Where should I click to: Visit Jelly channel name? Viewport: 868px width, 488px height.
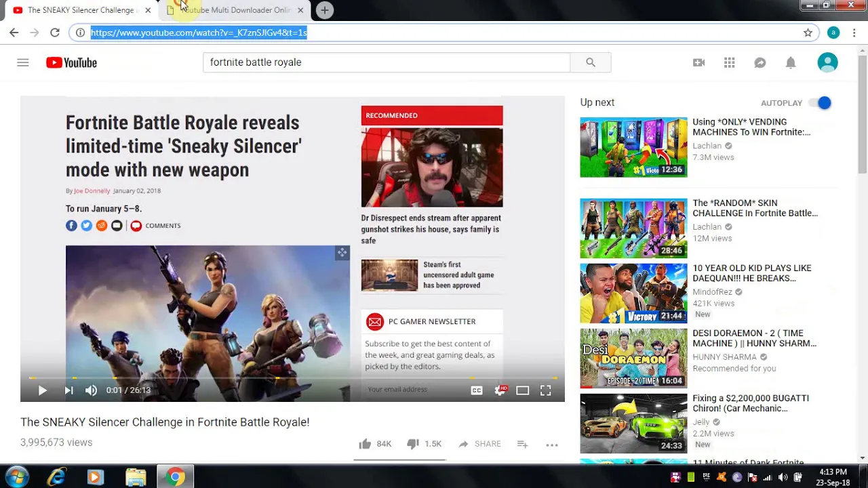(701, 422)
